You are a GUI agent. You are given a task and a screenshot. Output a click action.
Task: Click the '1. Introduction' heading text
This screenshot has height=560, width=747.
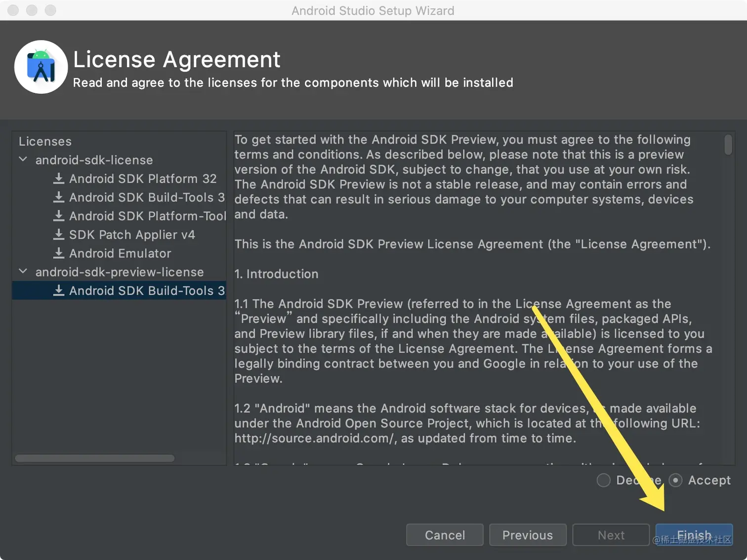pos(276,274)
